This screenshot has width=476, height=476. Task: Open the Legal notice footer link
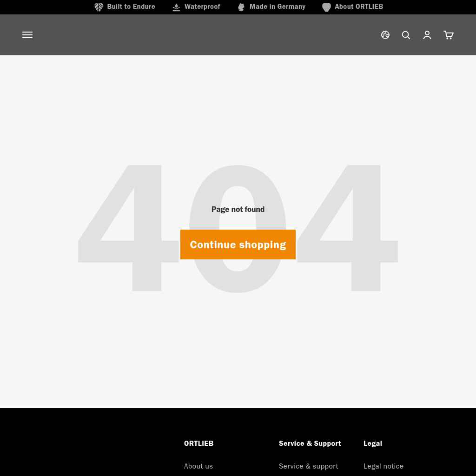383,466
